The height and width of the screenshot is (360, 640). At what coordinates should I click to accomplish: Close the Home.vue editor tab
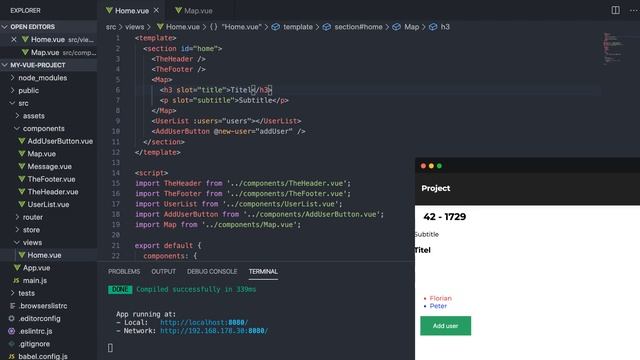click(156, 11)
